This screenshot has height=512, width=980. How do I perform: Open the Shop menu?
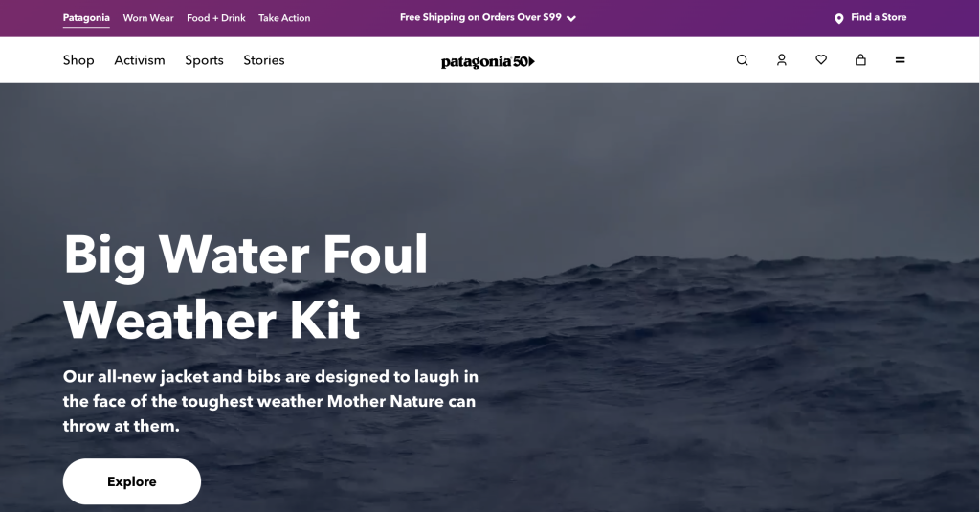tap(78, 60)
